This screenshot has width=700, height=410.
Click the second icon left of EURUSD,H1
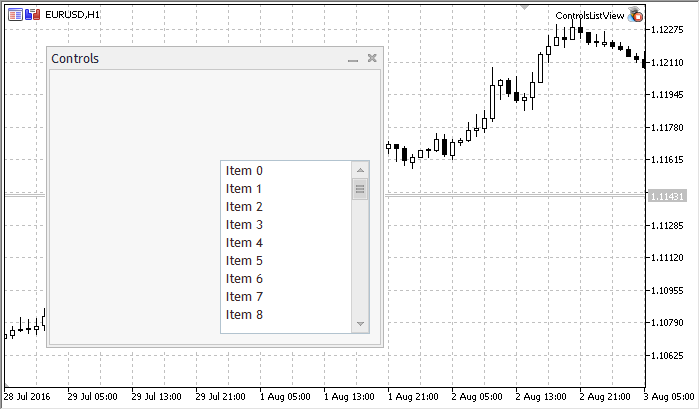click(31, 15)
